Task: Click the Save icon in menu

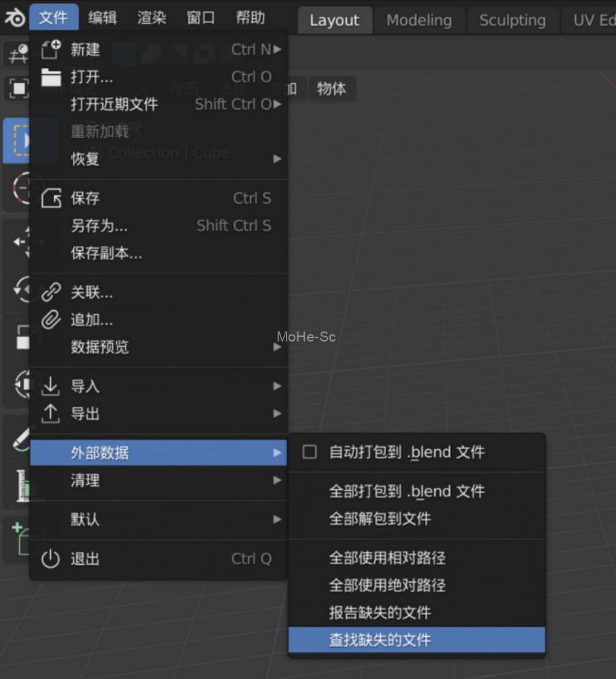Action: pos(51,198)
